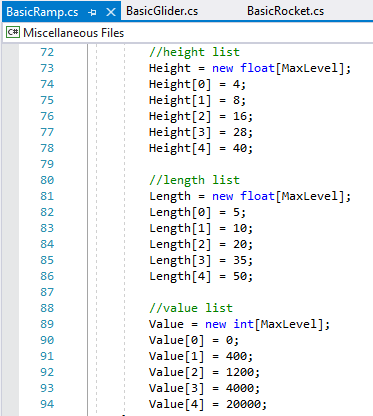Image resolution: width=373 pixels, height=416 pixels.
Task: Place cursor on Value[1] = 400;
Action: pyautogui.click(x=201, y=356)
